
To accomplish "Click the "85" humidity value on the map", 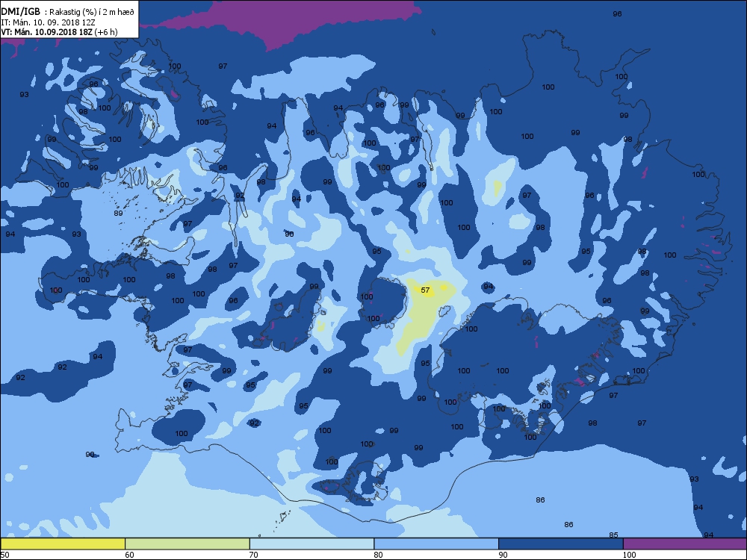I will point(613,535).
